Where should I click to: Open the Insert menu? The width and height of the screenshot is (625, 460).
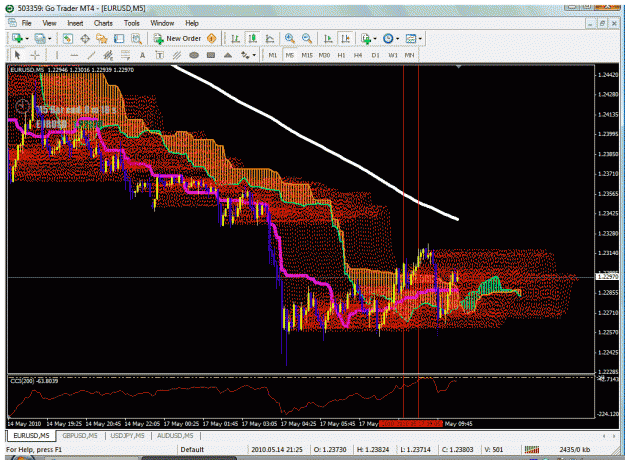[x=75, y=23]
